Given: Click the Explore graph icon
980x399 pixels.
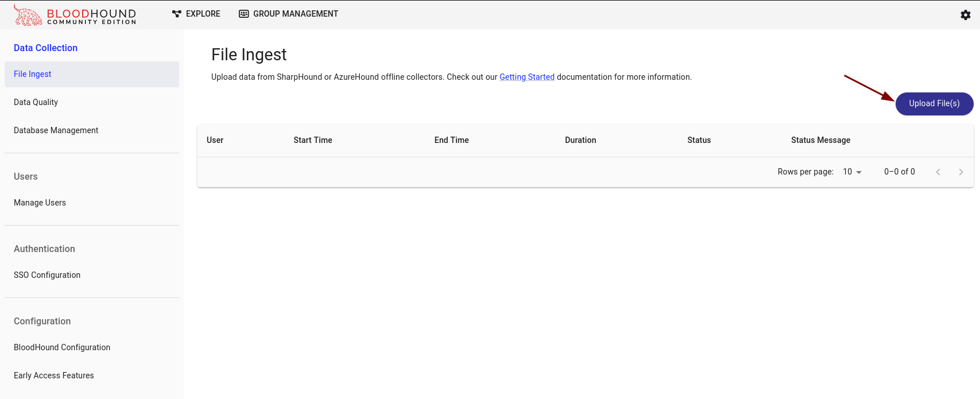Looking at the screenshot, I should (177, 14).
